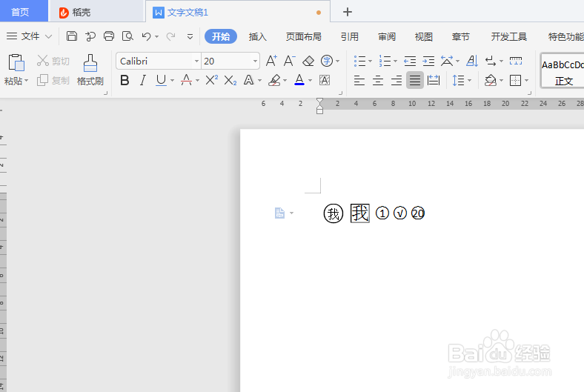Screen dimensions: 584x392
Task: Open the font size 20 dropdown
Action: 255,61
